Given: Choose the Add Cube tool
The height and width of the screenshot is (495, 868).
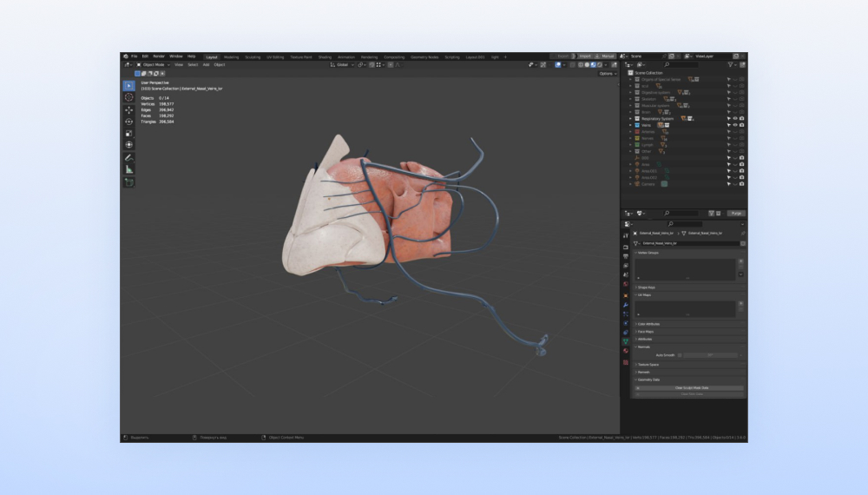Looking at the screenshot, I should tap(129, 182).
